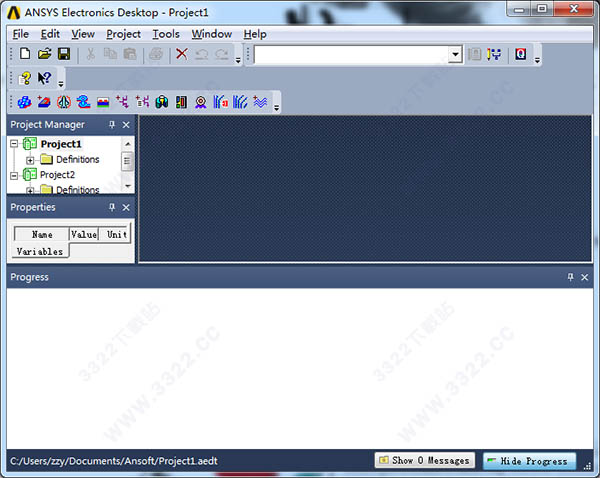The width and height of the screenshot is (600, 478).
Task: Expand Definitions under Project1
Action: click(30, 160)
